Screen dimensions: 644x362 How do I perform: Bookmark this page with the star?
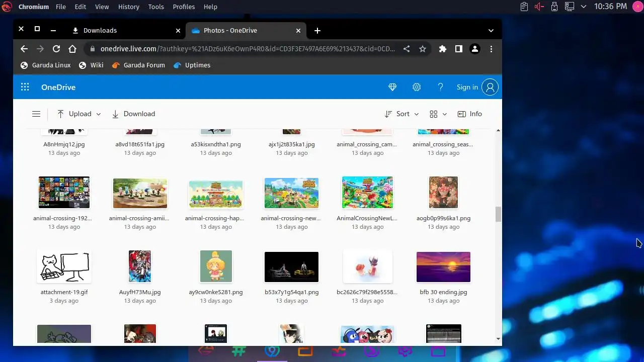point(423,49)
